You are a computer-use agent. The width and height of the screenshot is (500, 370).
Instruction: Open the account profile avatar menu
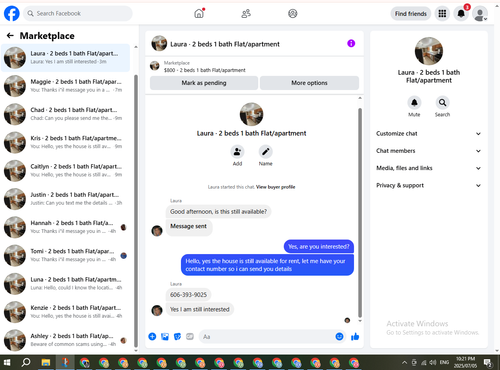(480, 14)
